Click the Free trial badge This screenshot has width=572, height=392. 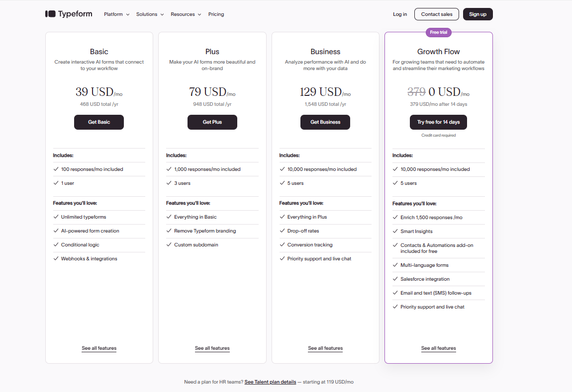tap(439, 32)
